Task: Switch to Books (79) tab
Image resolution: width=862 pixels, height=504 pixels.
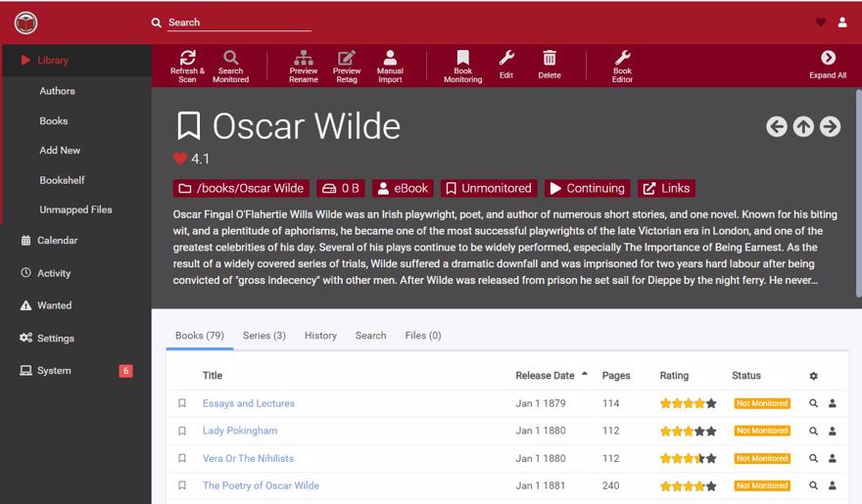Action: pyautogui.click(x=200, y=336)
